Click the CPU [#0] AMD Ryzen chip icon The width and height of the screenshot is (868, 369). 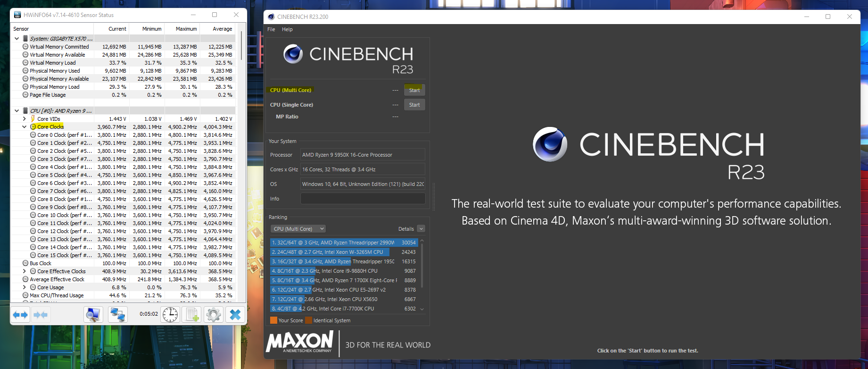click(25, 111)
